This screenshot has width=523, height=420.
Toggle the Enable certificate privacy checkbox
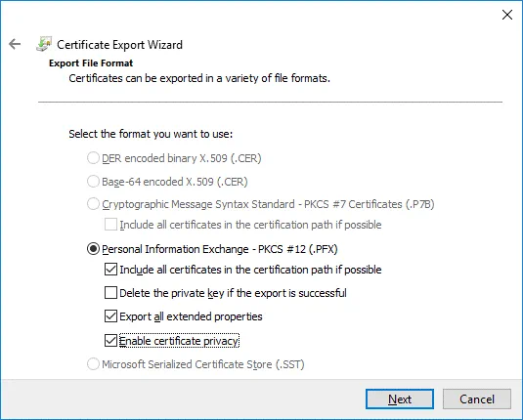(110, 341)
